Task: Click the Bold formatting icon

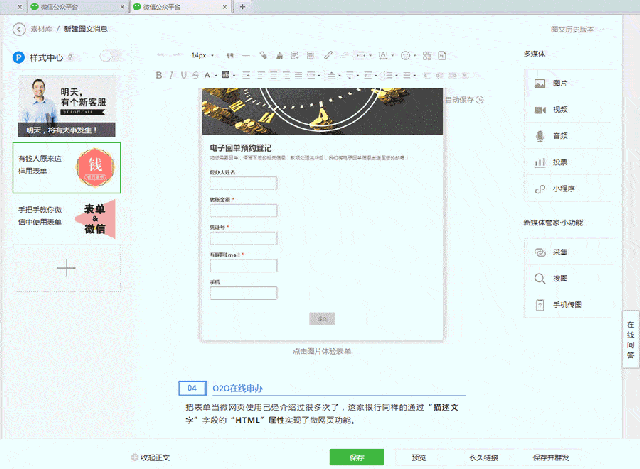Action: (x=160, y=75)
